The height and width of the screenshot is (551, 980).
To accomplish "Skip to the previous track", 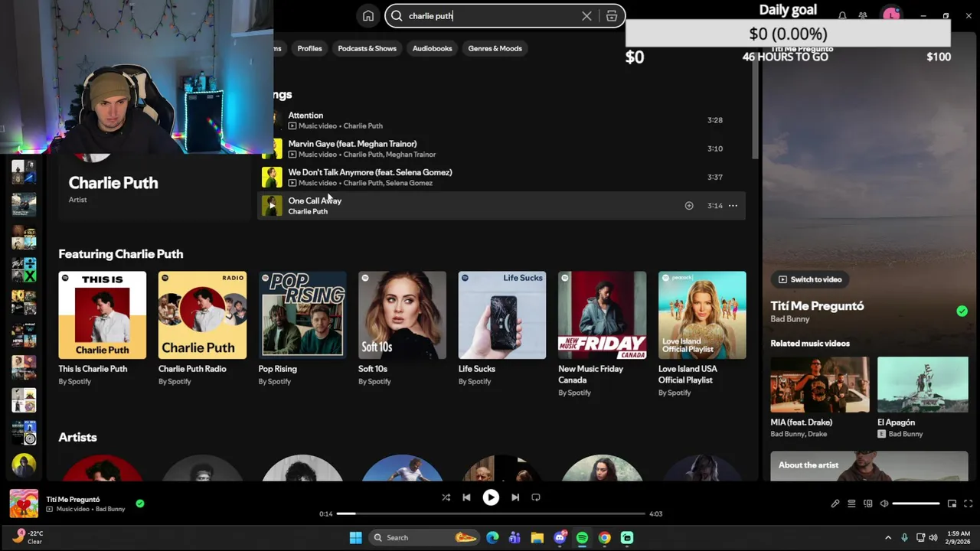I will [466, 497].
